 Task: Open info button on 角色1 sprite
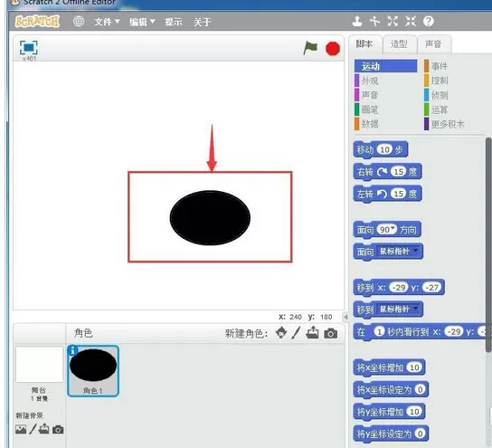click(72, 350)
